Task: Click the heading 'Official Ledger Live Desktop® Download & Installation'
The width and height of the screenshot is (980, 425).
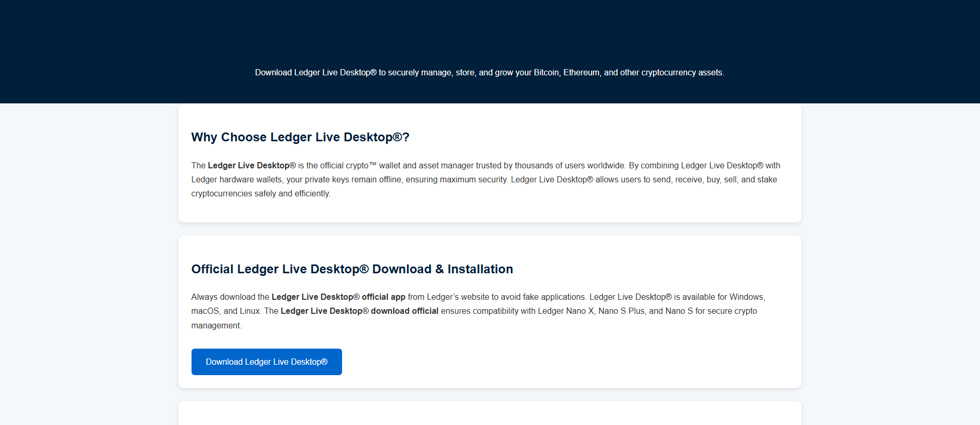Action: tap(352, 269)
